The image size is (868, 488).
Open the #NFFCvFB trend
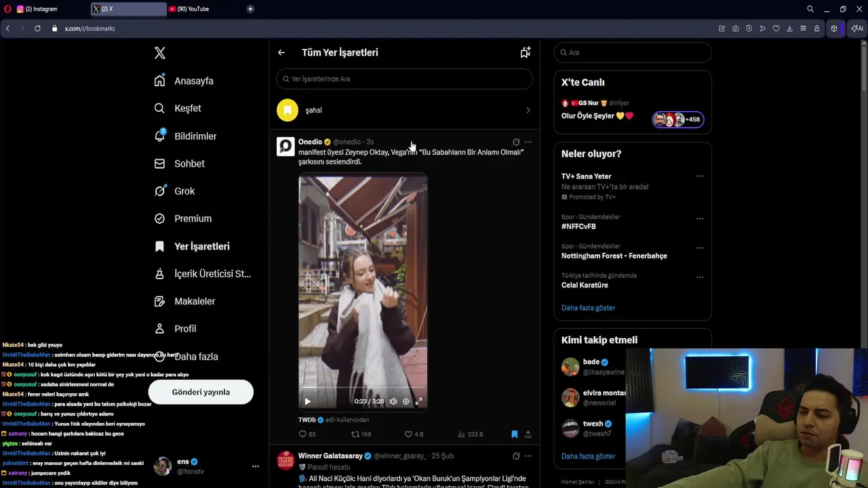tap(578, 226)
